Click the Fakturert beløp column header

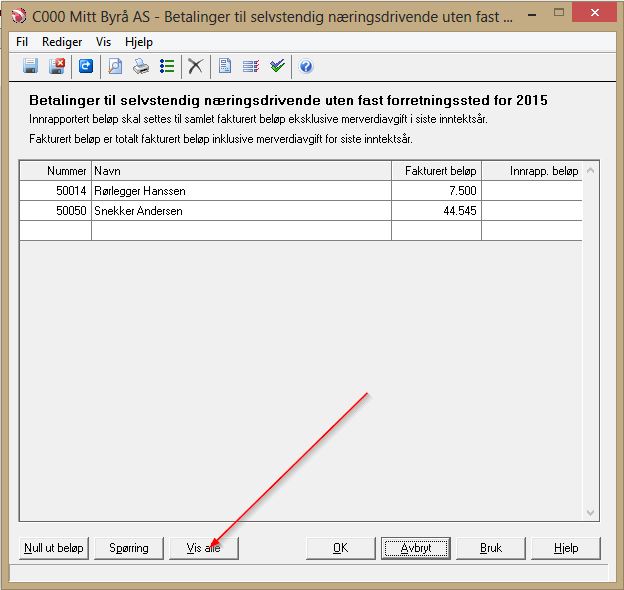pos(437,171)
